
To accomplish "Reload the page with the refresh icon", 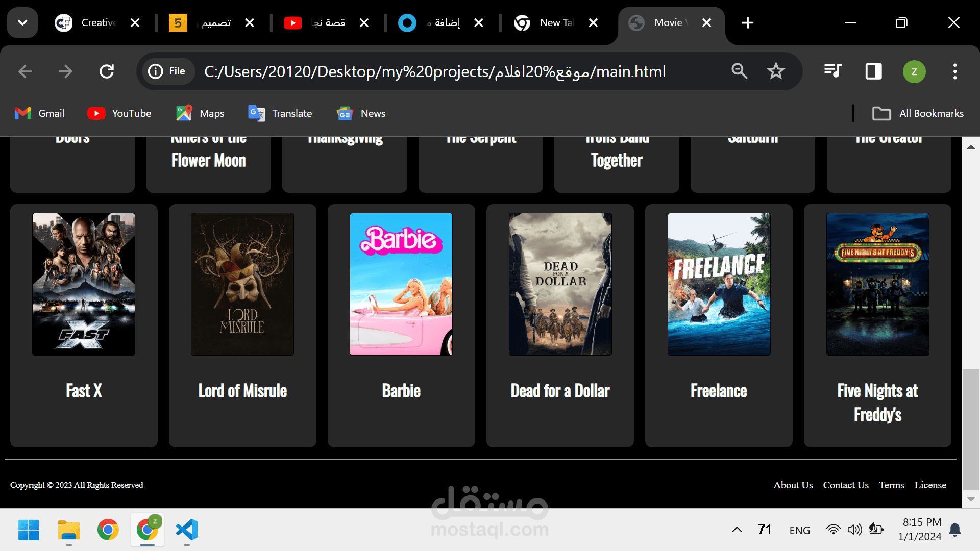I will [107, 71].
